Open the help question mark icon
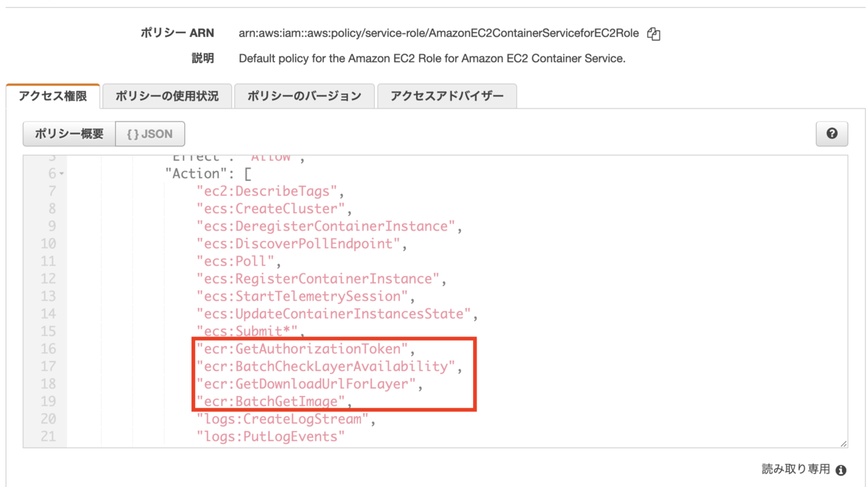The height and width of the screenshot is (487, 868). point(832,134)
